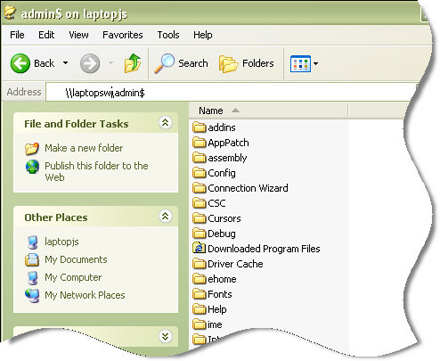Open the My Network Places link

click(x=85, y=295)
